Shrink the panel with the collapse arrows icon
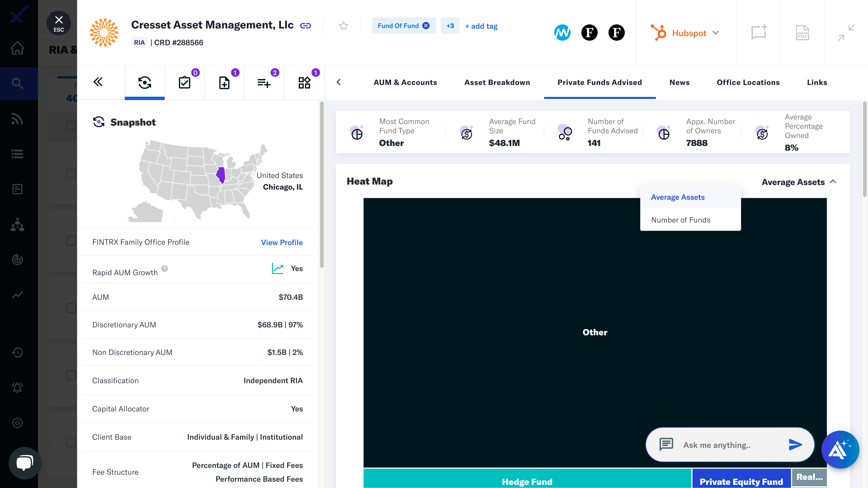This screenshot has width=868, height=488. pos(846,33)
